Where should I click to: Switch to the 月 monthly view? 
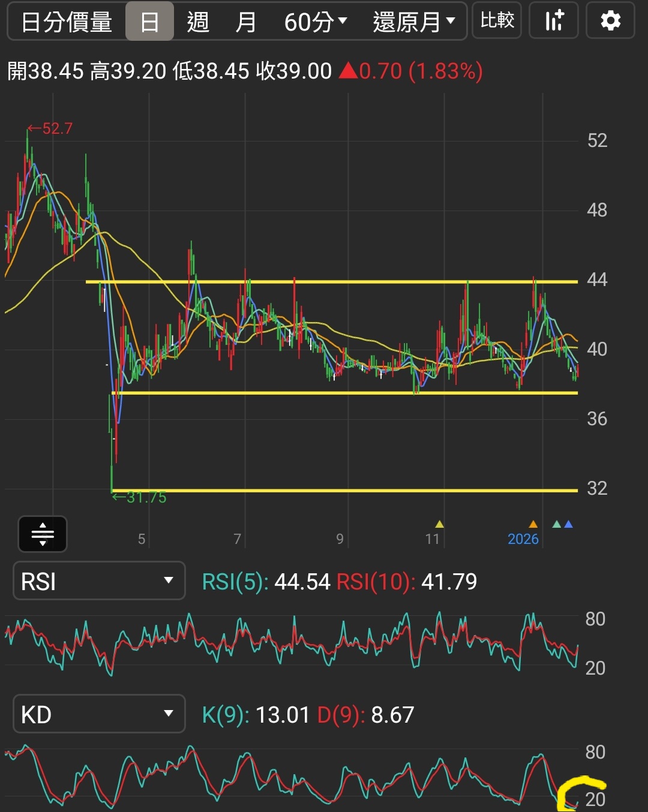(x=245, y=20)
